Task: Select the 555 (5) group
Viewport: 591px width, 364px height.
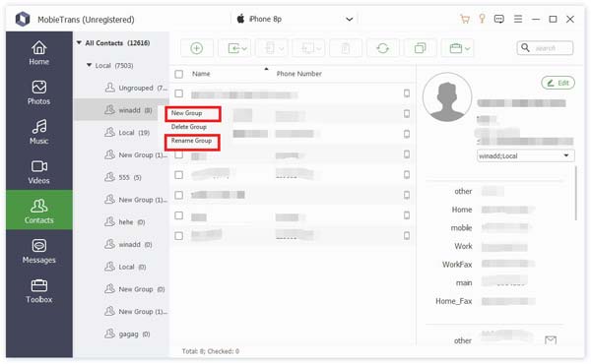Action: click(x=123, y=177)
